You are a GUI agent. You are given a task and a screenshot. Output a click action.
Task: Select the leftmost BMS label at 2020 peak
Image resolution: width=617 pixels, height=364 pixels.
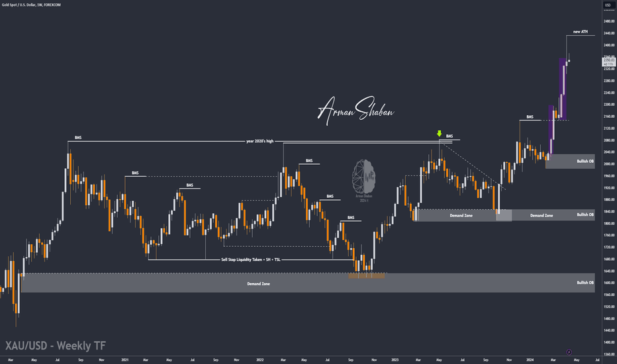78,138
